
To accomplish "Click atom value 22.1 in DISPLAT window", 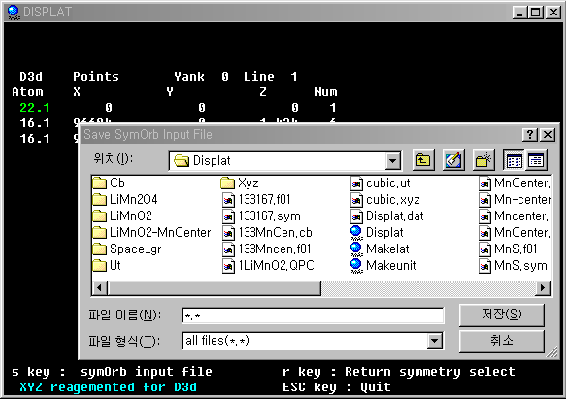I will tap(34, 108).
